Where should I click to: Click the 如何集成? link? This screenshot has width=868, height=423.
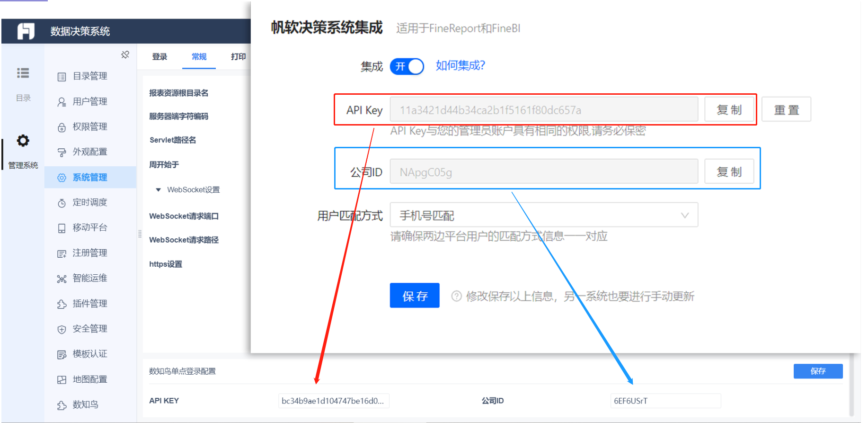point(460,65)
